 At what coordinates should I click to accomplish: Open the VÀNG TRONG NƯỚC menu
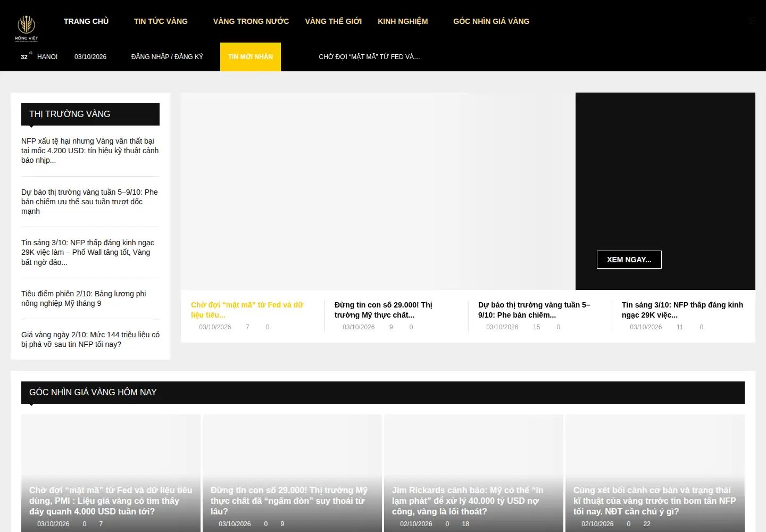[x=251, y=21]
